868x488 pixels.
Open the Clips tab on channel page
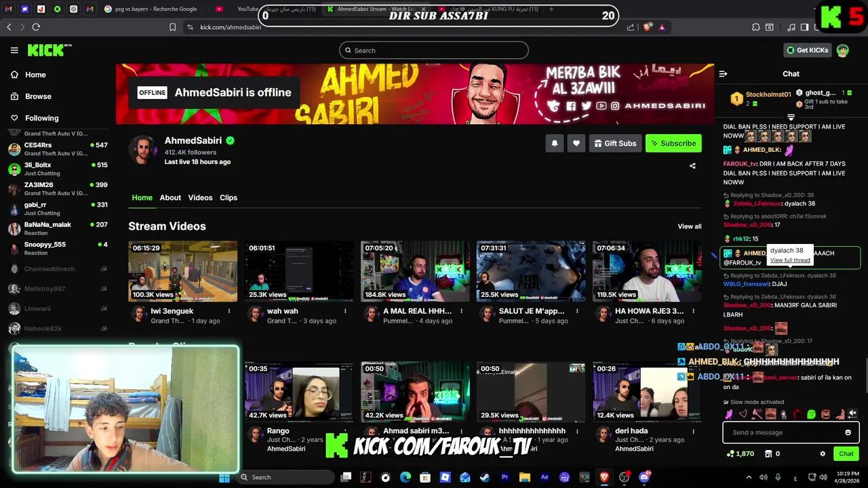pyautogui.click(x=229, y=198)
